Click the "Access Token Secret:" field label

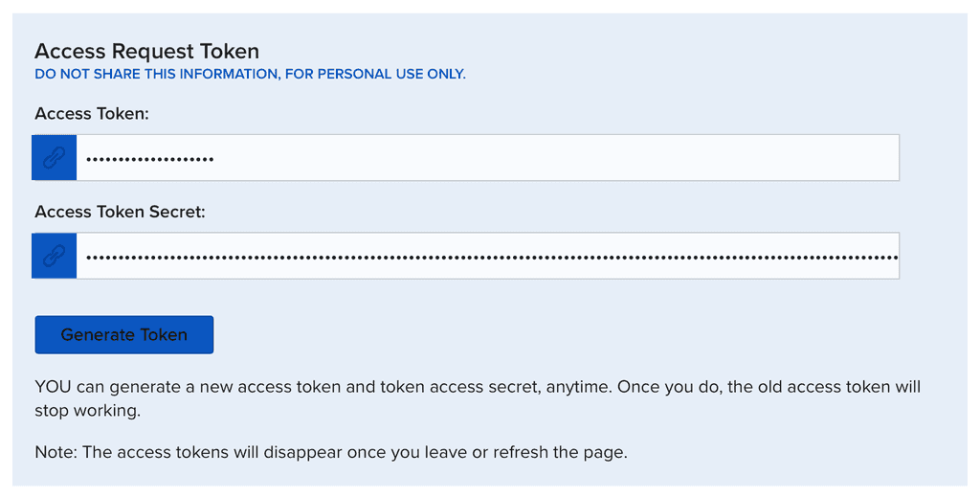click(x=120, y=212)
